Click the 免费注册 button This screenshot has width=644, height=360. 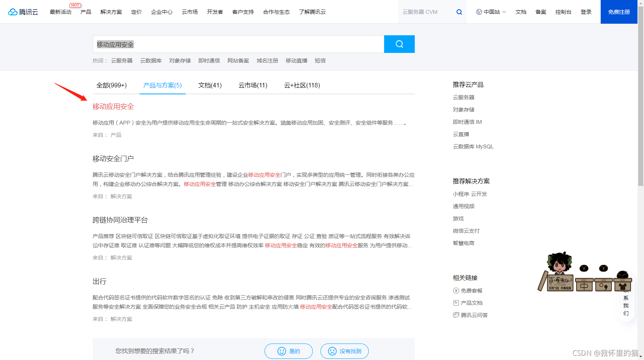[x=619, y=12]
